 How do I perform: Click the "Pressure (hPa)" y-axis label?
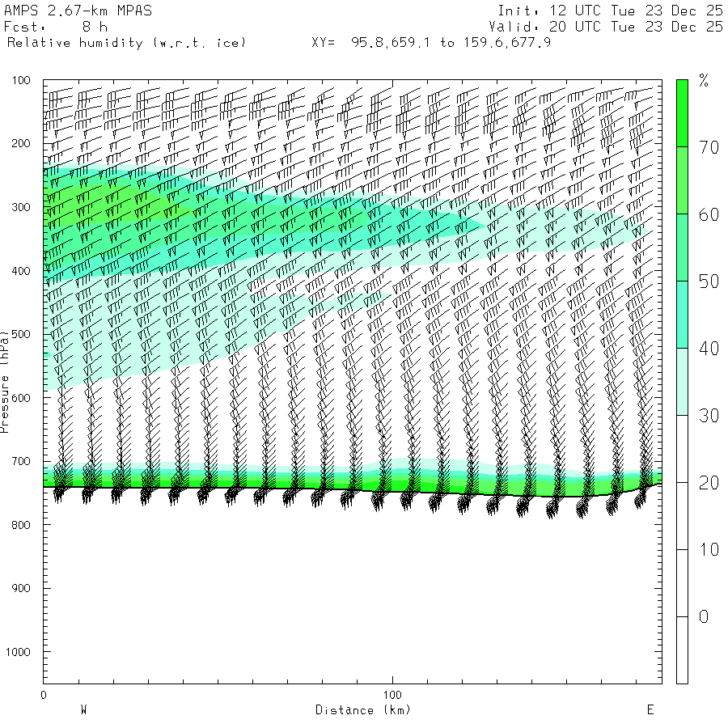6,380
